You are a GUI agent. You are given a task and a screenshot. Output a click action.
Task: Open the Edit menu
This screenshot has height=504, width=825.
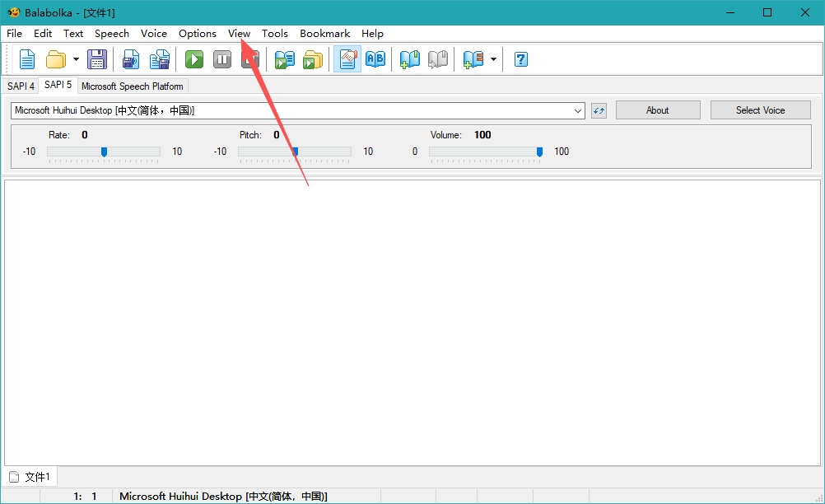point(43,34)
